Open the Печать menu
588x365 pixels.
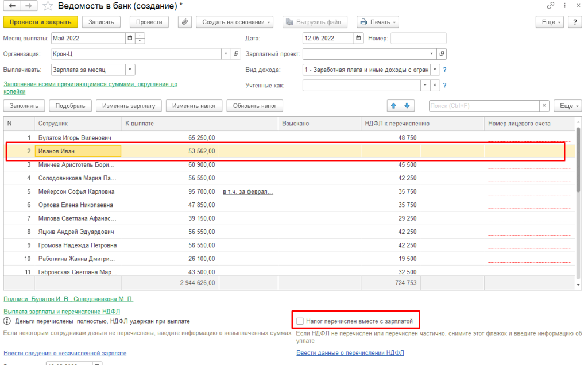[378, 22]
